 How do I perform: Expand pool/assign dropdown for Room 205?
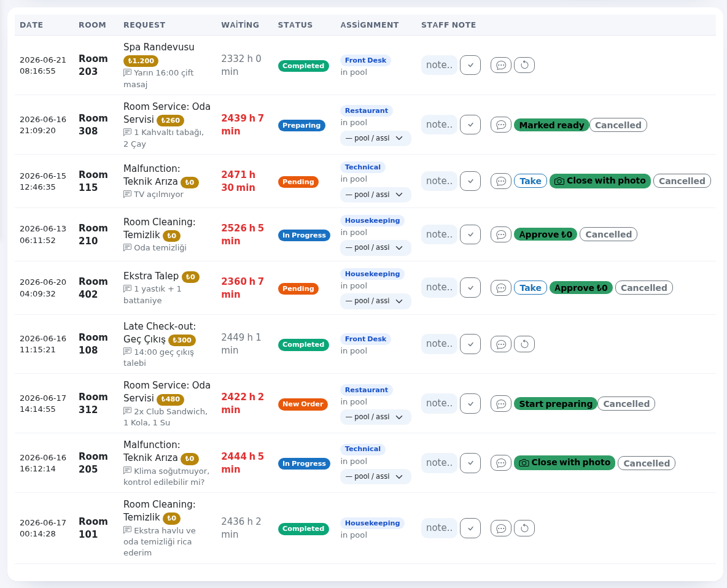pyautogui.click(x=376, y=476)
